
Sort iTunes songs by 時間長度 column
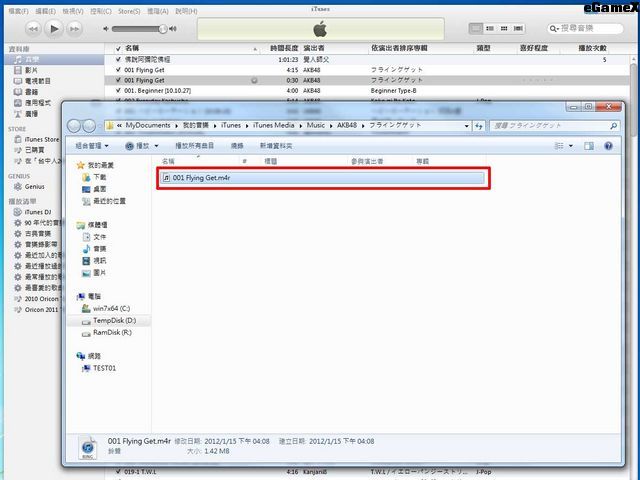coord(282,48)
